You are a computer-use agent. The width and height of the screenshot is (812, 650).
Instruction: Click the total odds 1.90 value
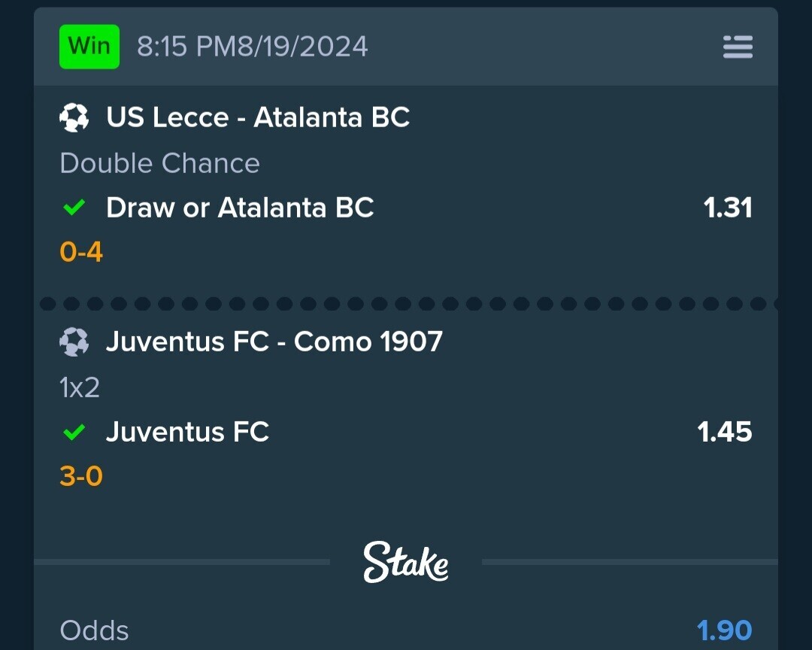tap(724, 630)
